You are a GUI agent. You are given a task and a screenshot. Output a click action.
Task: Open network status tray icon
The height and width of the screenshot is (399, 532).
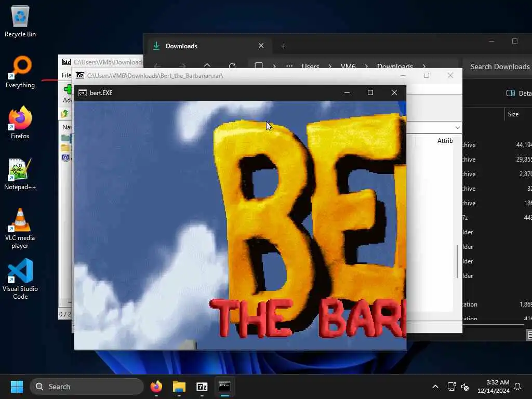451,387
